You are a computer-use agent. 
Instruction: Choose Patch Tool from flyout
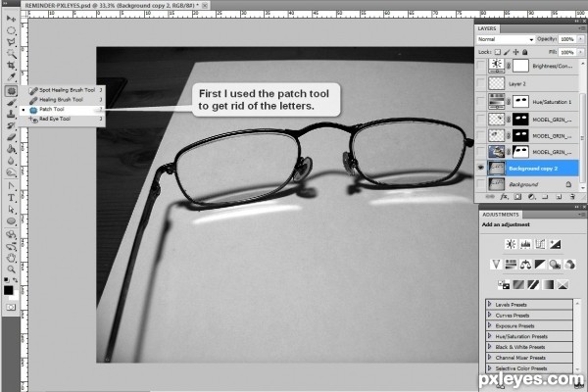[x=63, y=109]
